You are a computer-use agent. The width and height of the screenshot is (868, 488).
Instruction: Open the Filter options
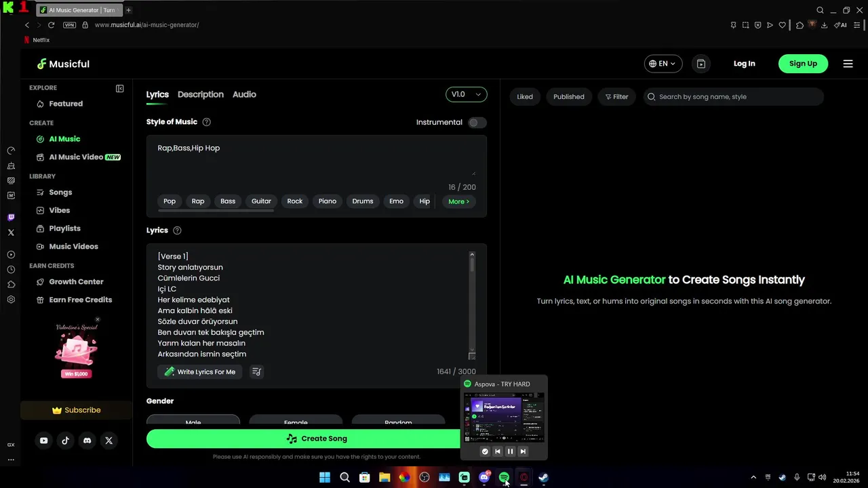point(616,97)
